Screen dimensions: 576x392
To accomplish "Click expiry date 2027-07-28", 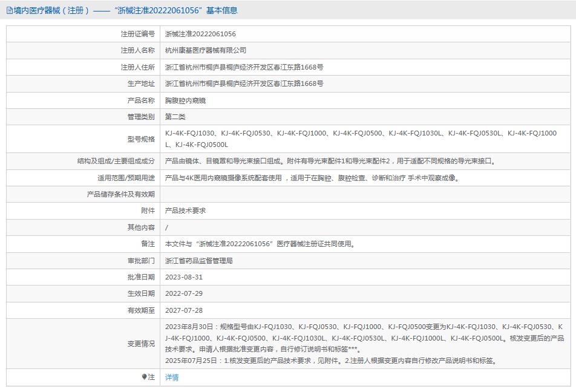I will 184,310.
